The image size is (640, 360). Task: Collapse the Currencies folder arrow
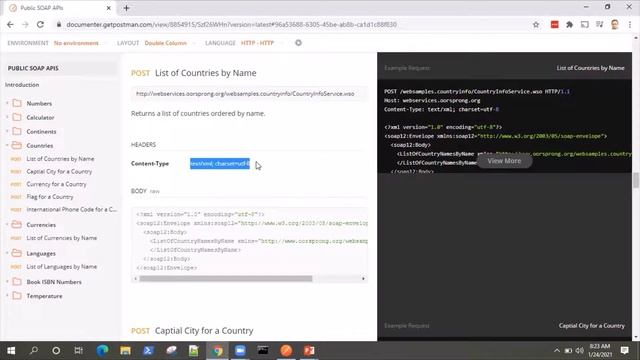tap(7, 225)
